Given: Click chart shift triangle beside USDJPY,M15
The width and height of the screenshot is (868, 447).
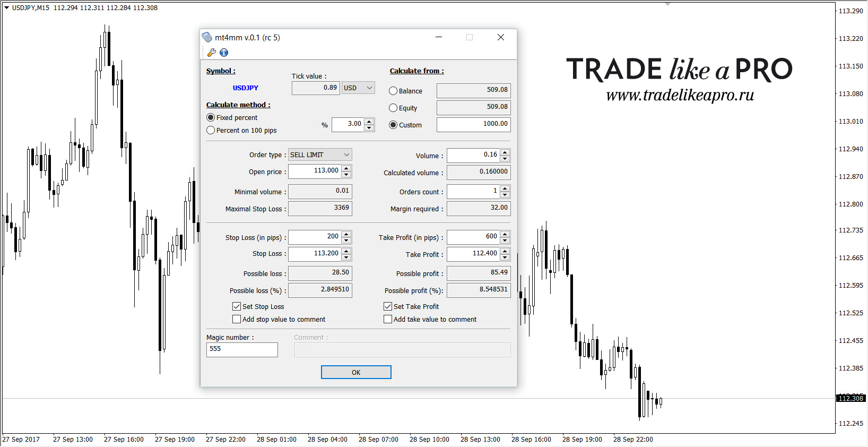Looking at the screenshot, I should click(6, 8).
